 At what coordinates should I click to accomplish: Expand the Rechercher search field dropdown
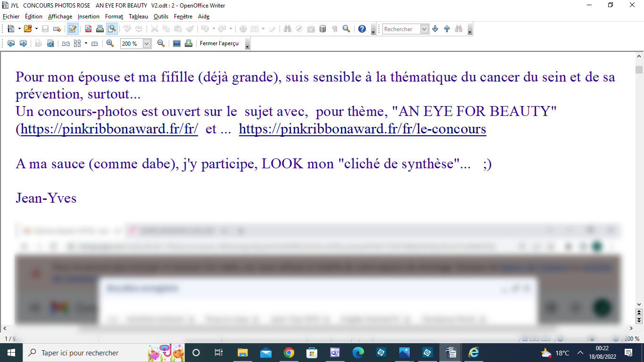click(424, 29)
